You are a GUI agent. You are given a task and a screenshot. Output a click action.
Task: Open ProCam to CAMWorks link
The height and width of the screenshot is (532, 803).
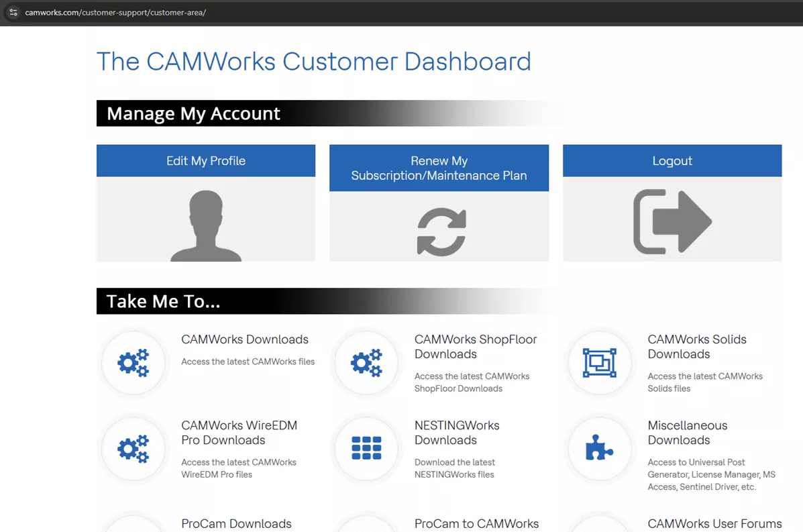476,524
